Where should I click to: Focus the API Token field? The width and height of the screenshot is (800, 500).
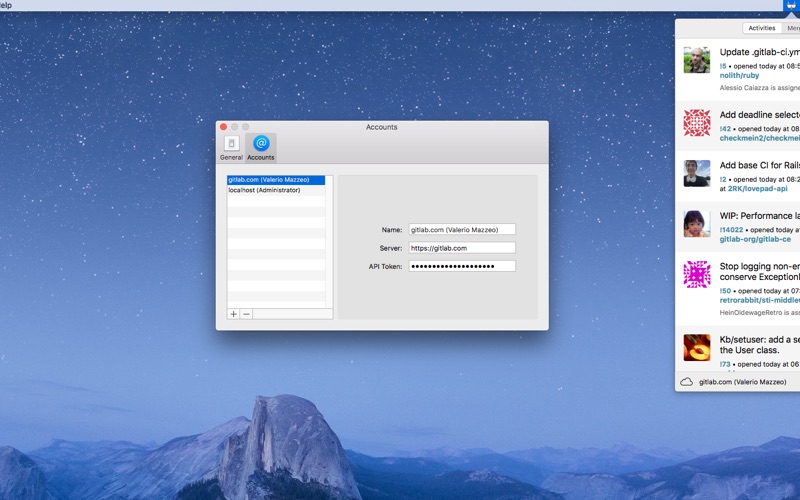click(462, 266)
